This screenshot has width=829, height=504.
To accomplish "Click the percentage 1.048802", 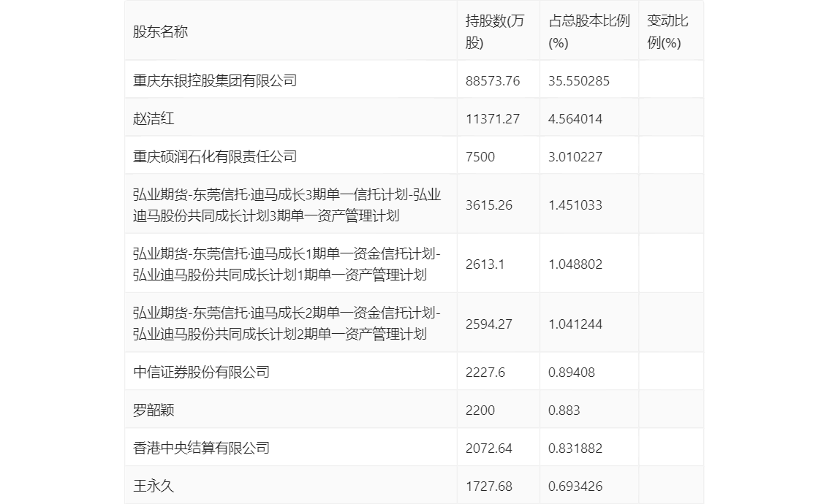I will [575, 264].
